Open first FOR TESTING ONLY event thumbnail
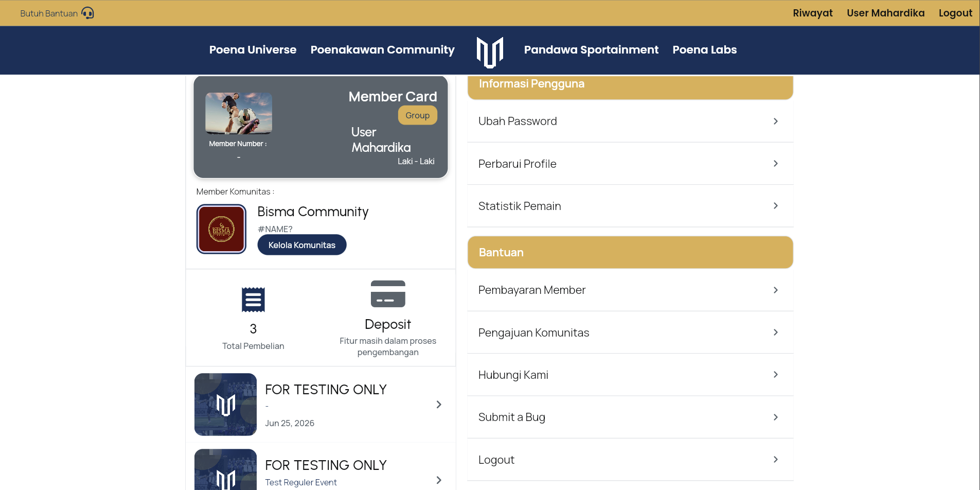Image resolution: width=980 pixels, height=490 pixels. [225, 405]
